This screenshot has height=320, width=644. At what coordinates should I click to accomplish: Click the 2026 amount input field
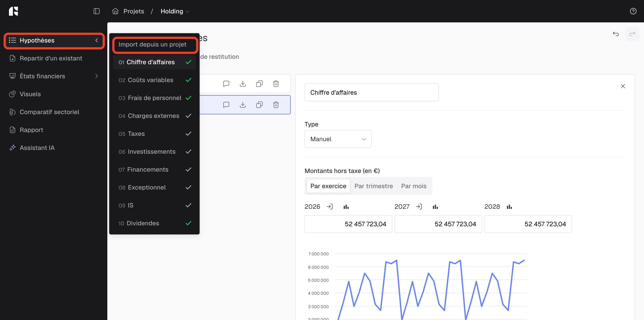click(x=348, y=224)
